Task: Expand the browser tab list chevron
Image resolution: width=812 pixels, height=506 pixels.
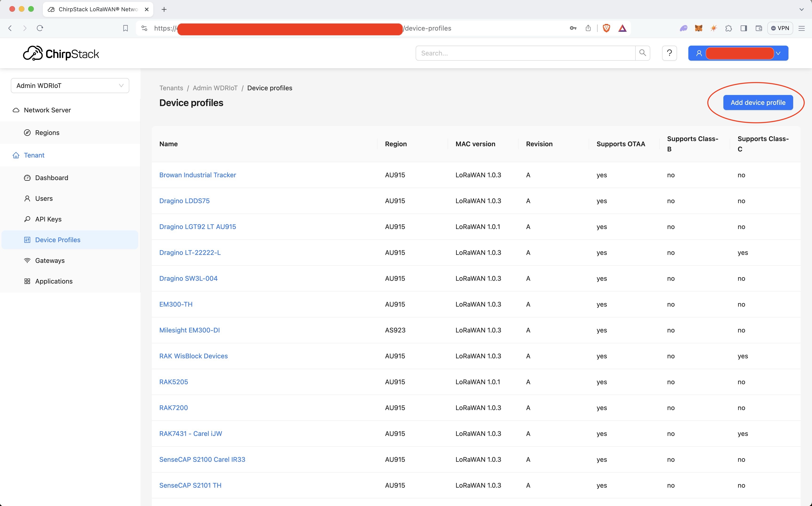Action: click(801, 9)
